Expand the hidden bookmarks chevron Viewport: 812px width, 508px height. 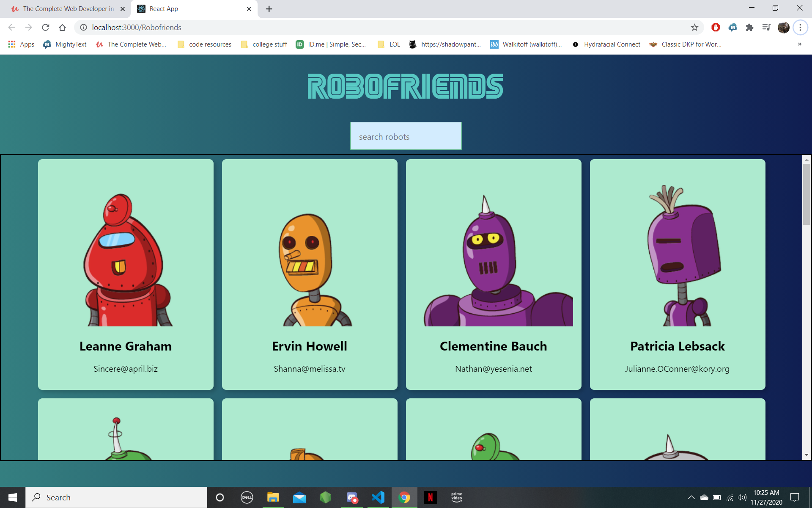(x=800, y=44)
